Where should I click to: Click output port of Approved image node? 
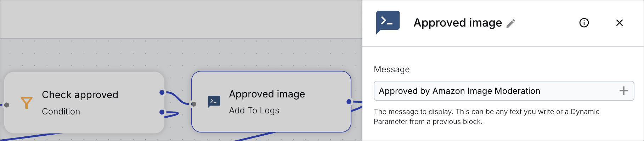click(349, 102)
